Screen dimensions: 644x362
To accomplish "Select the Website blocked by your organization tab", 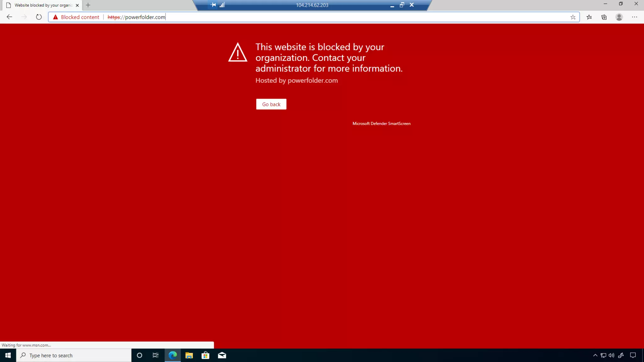I will click(x=41, y=5).
